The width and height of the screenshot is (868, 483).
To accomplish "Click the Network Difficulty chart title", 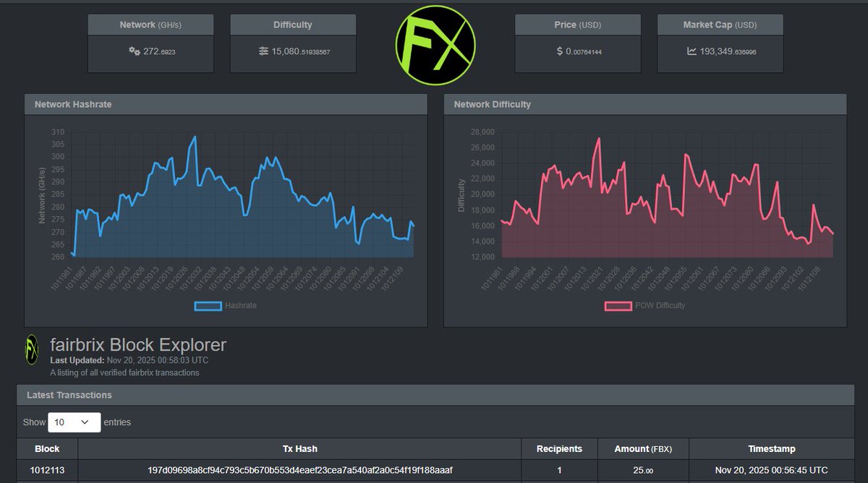I will coord(493,104).
